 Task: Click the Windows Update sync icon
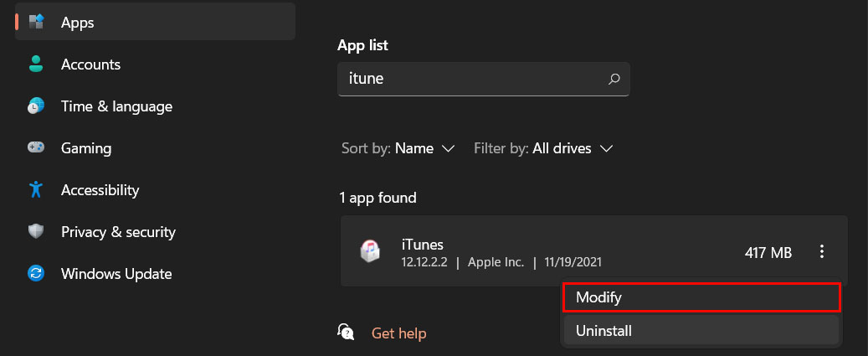(36, 274)
